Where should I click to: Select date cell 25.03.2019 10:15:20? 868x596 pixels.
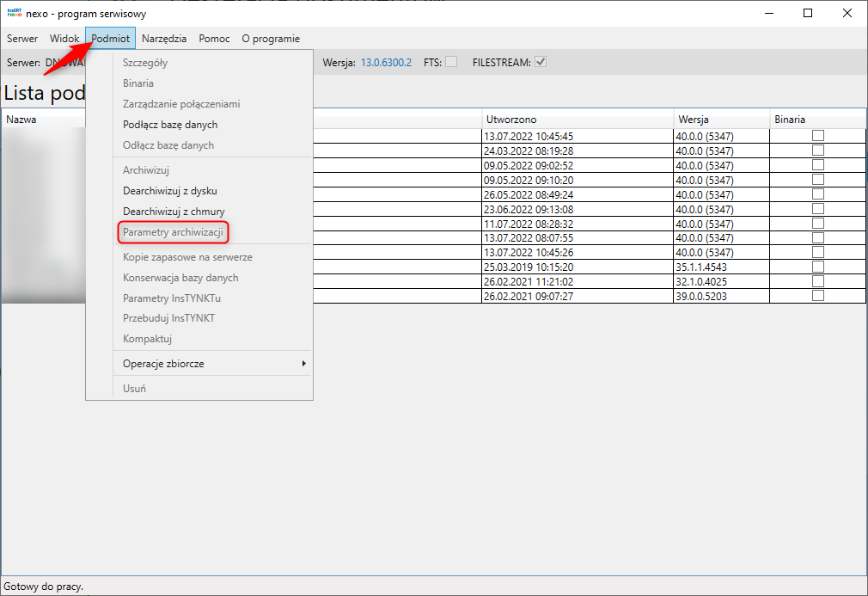pos(578,267)
